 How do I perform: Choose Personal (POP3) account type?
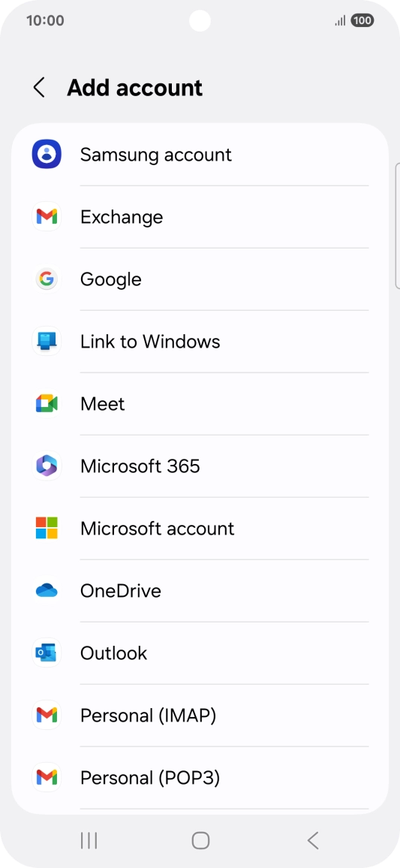[200, 778]
